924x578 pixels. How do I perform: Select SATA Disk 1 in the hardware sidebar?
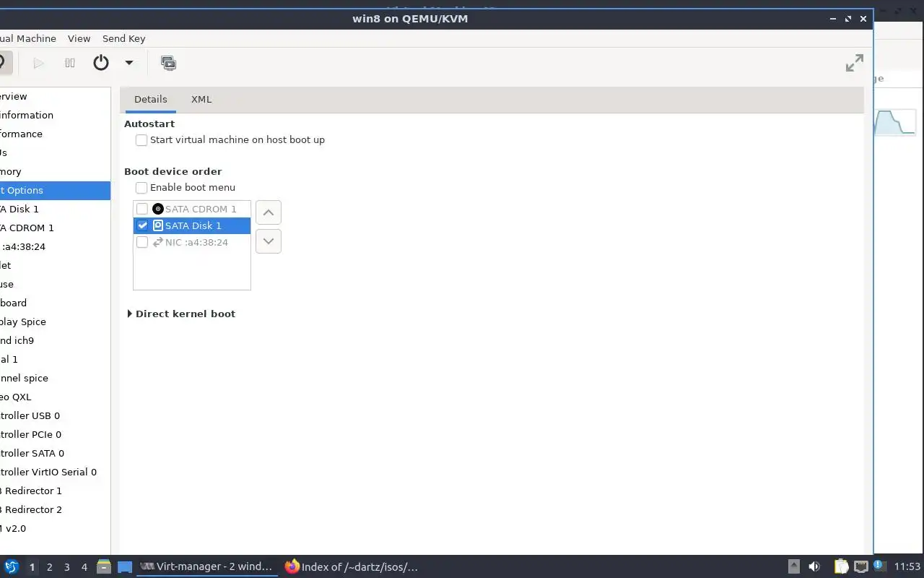click(x=55, y=209)
